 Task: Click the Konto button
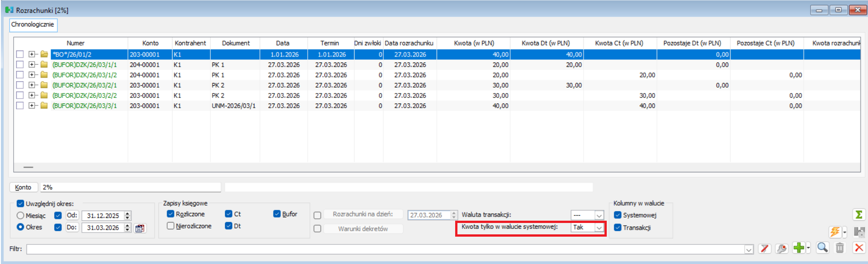pyautogui.click(x=23, y=187)
